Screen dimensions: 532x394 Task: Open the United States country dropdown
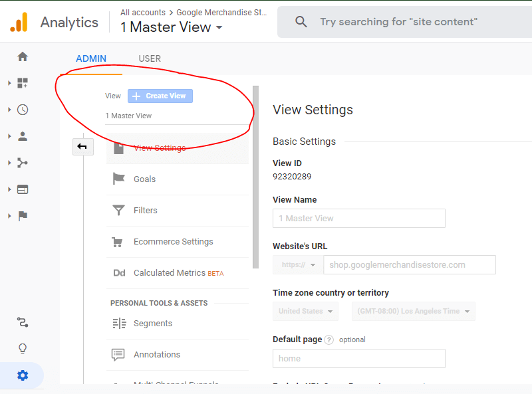coord(305,311)
